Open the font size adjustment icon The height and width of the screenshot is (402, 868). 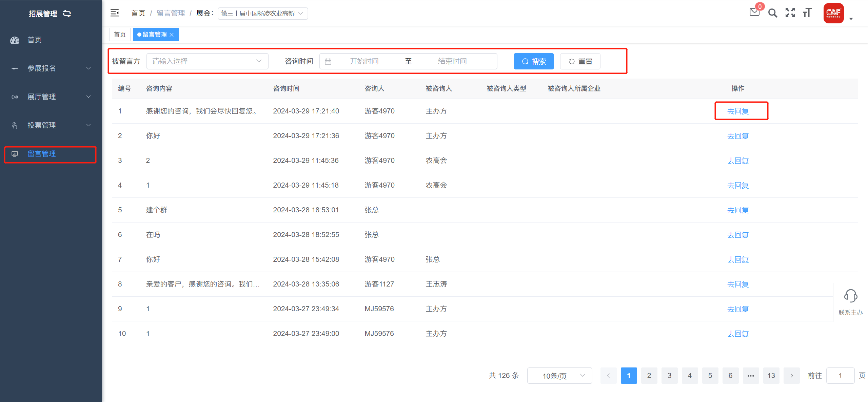click(807, 13)
